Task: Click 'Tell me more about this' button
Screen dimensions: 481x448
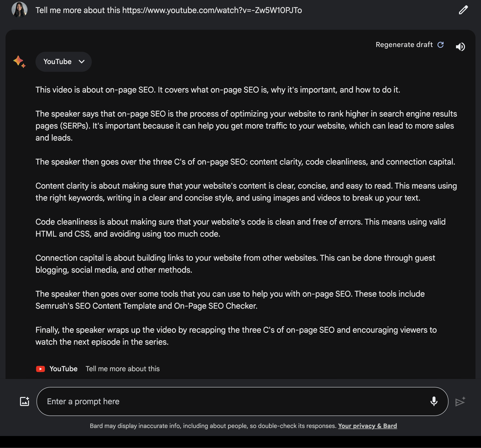Action: tap(123, 369)
